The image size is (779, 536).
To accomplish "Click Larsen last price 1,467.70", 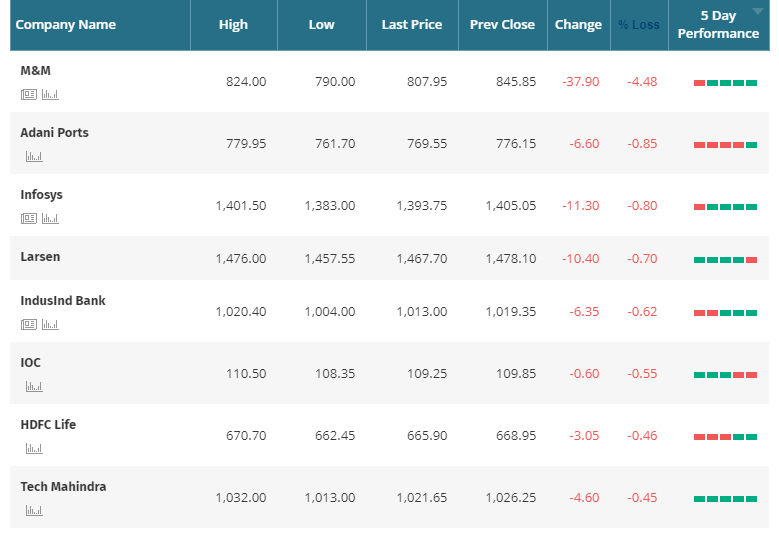I will point(422,259).
